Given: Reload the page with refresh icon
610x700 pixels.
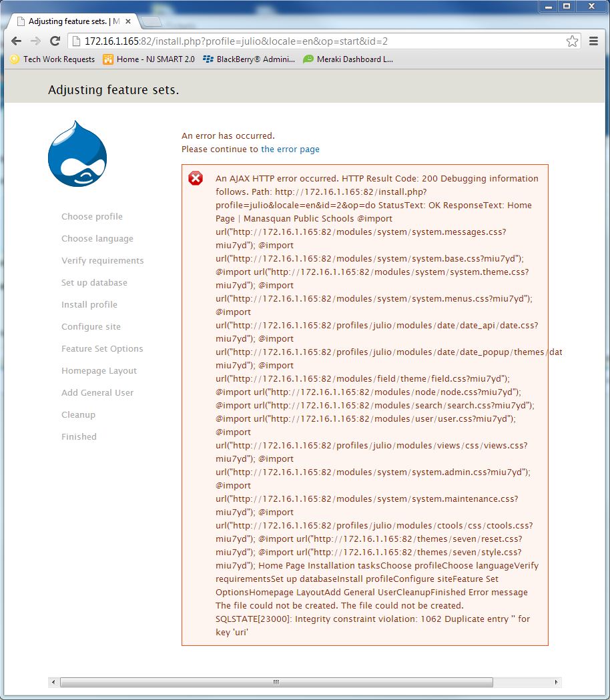Looking at the screenshot, I should pyautogui.click(x=55, y=41).
